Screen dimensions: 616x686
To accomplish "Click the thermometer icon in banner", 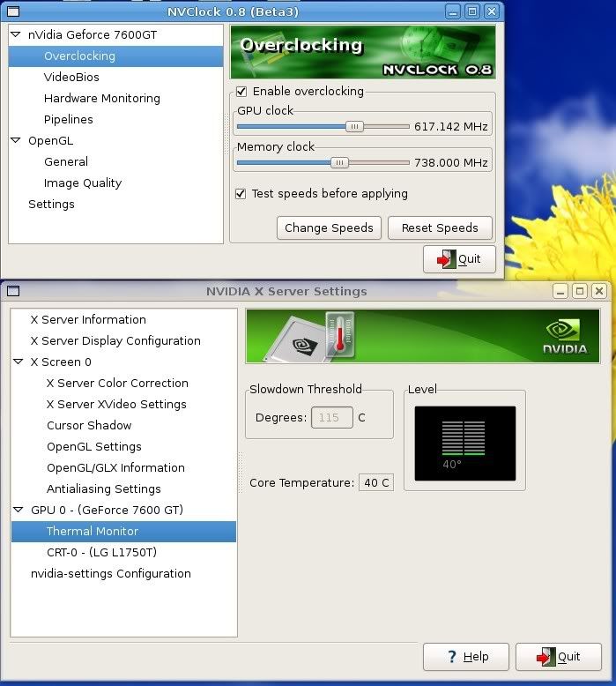I will (339, 335).
